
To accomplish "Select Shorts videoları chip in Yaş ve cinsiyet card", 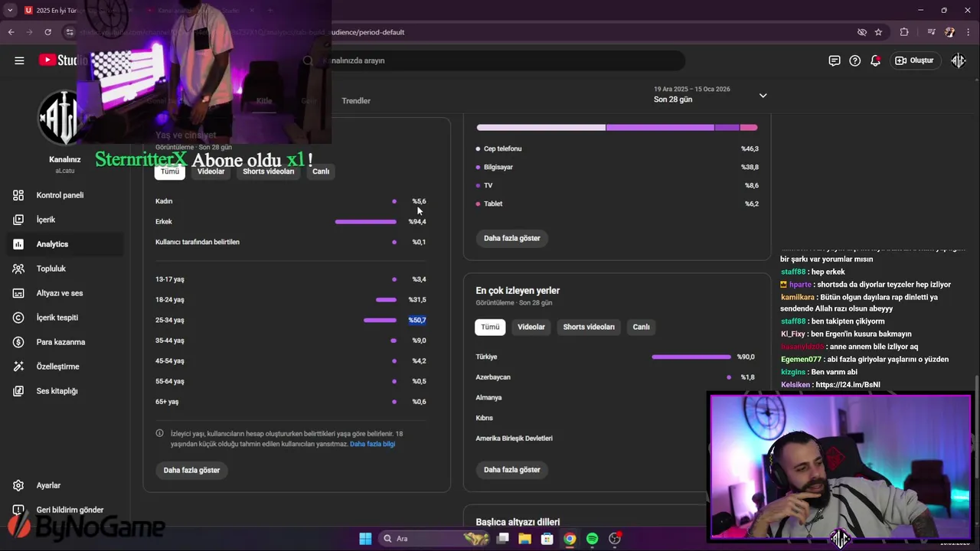I will tap(269, 171).
